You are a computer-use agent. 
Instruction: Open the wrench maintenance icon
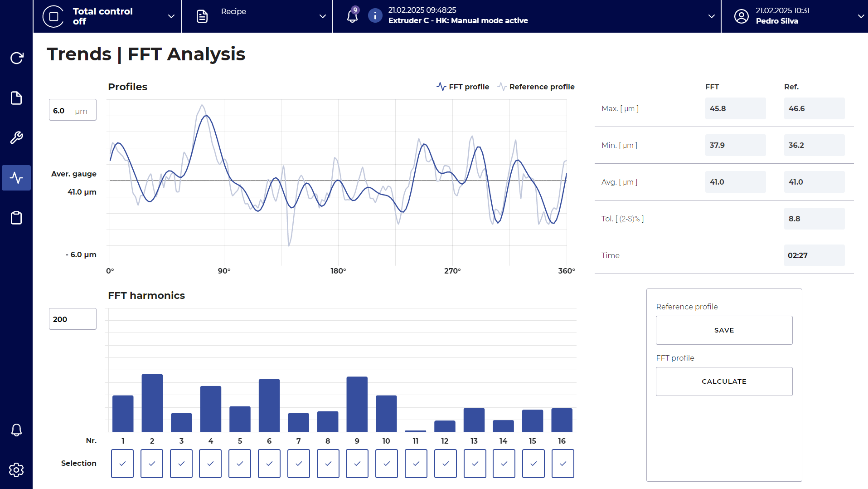pyautogui.click(x=16, y=137)
